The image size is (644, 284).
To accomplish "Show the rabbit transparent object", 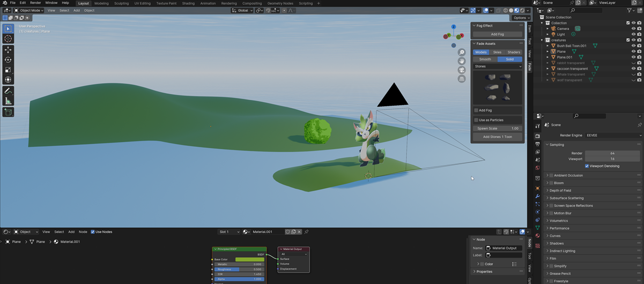I will click(x=633, y=63).
